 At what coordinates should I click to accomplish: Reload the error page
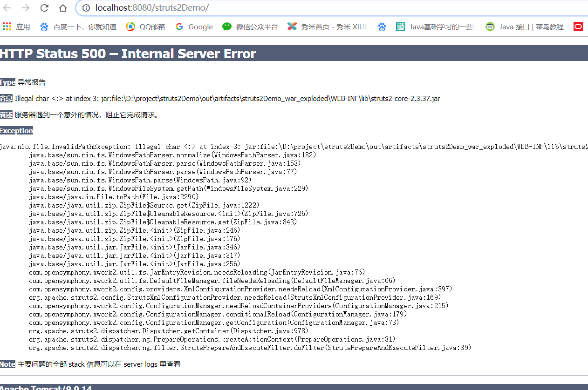pyautogui.click(x=44, y=7)
